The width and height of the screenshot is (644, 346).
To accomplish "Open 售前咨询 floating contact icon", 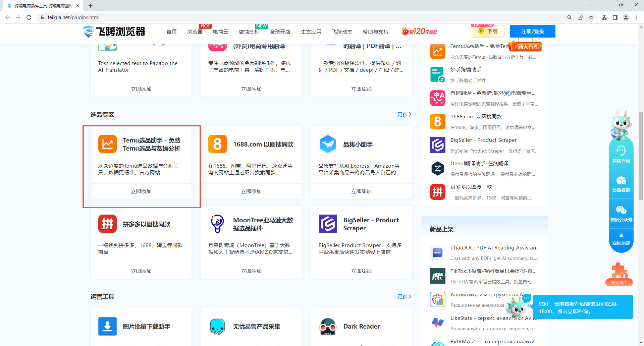I will pos(621,154).
